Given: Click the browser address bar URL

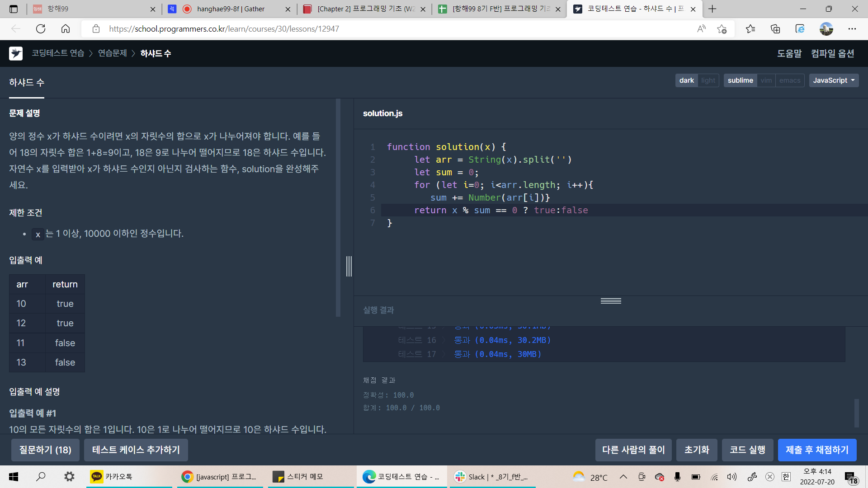Looking at the screenshot, I should coord(224,29).
